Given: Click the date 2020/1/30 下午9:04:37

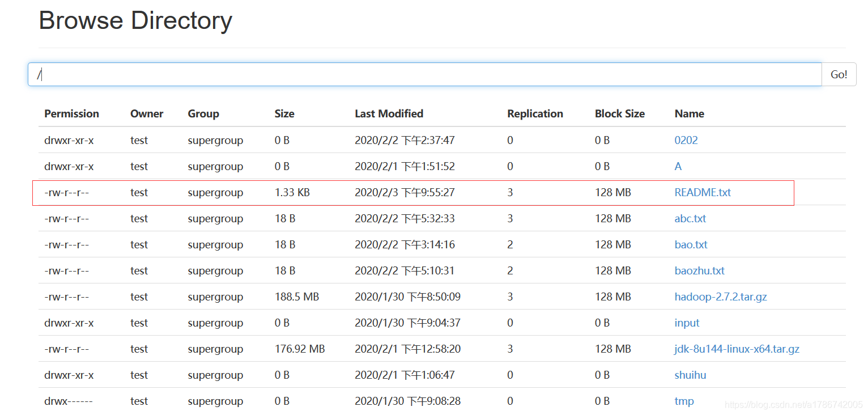Looking at the screenshot, I should click(407, 323).
